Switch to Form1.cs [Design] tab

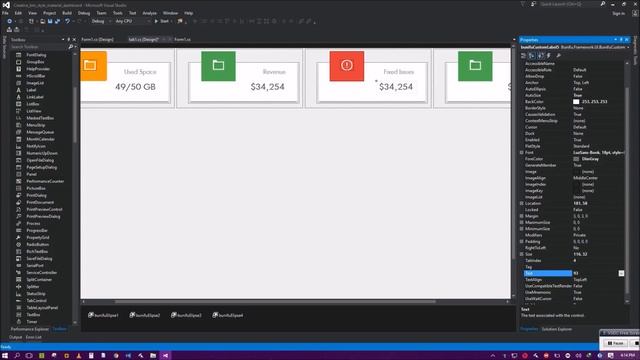(97, 40)
